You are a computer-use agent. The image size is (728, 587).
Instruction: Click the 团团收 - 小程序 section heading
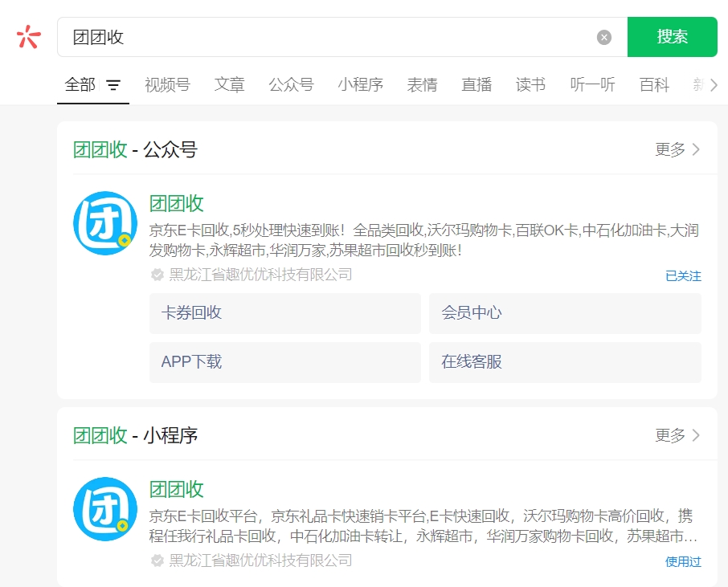point(135,436)
